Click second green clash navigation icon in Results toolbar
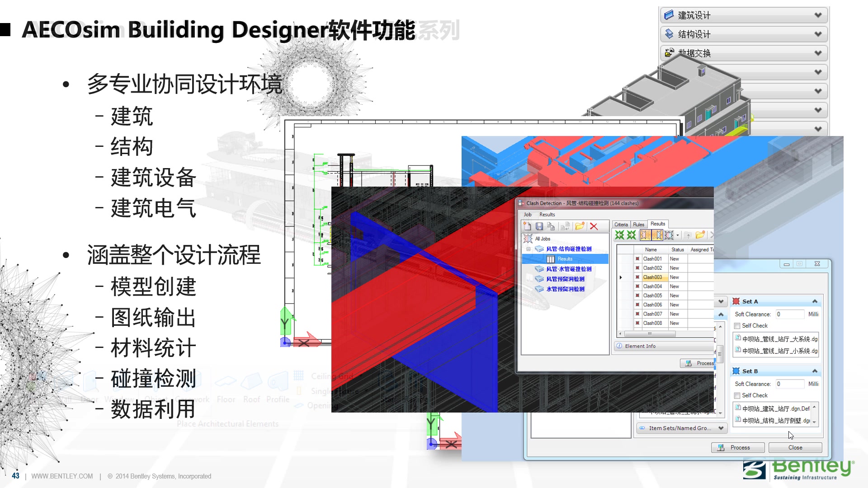The height and width of the screenshot is (488, 868). [632, 235]
